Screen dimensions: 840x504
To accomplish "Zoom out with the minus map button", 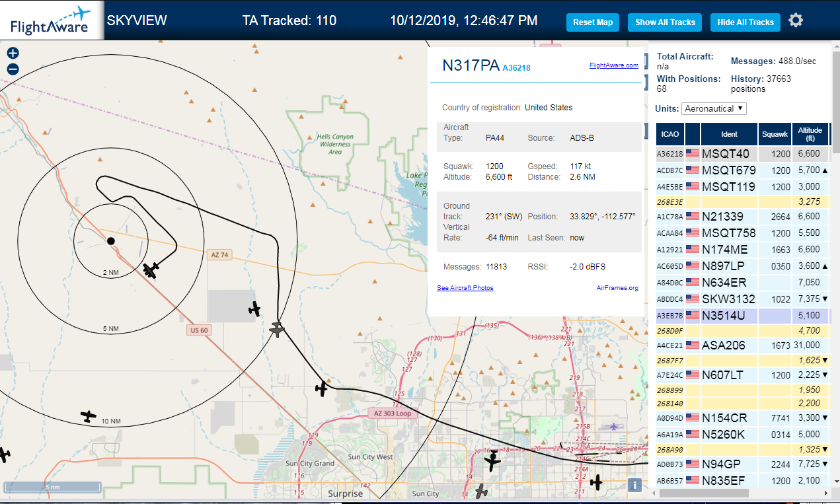I will coord(13,69).
